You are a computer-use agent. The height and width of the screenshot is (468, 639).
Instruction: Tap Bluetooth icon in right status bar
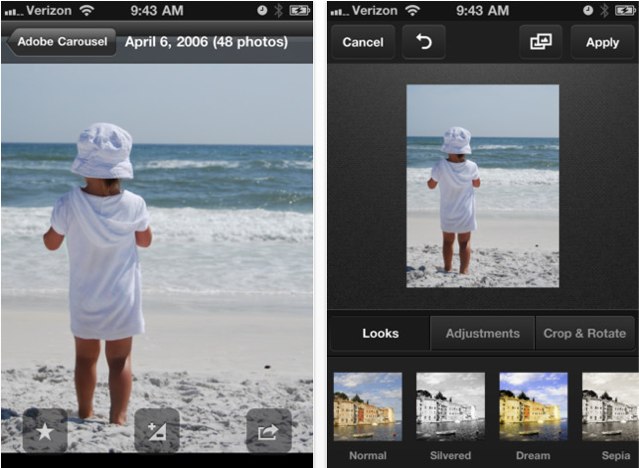(605, 10)
